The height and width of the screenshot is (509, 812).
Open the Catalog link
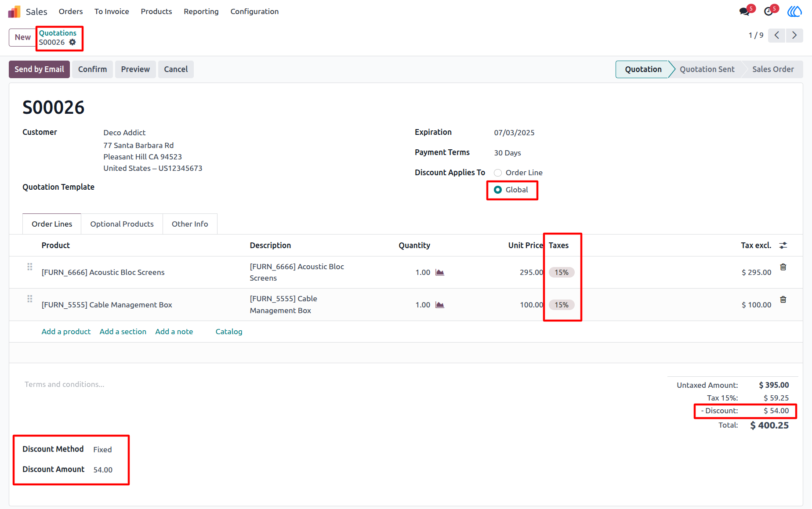tap(229, 332)
